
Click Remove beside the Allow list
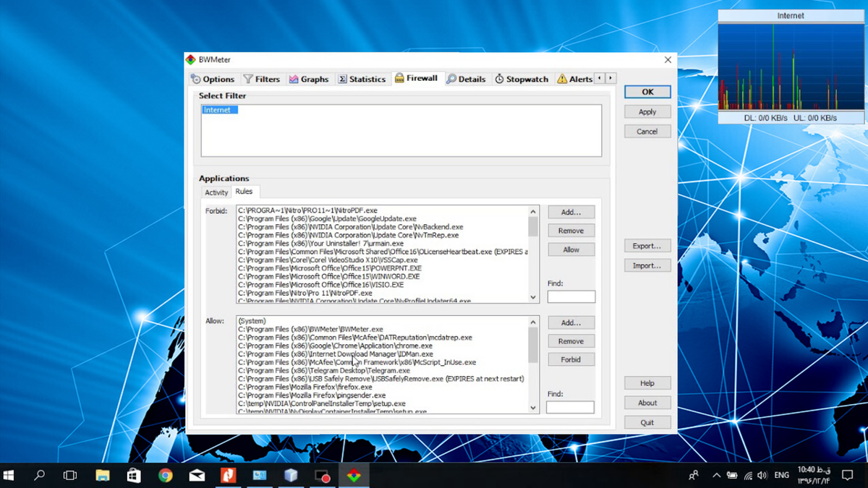(571, 341)
